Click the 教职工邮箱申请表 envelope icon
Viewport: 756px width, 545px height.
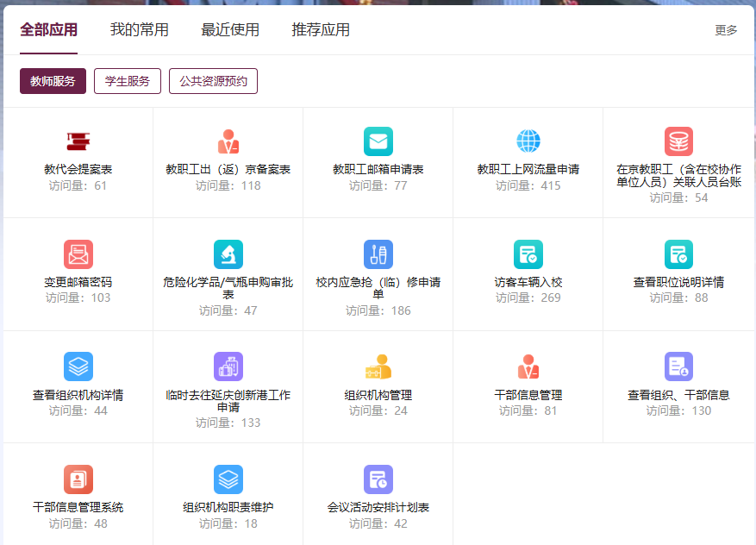click(378, 141)
